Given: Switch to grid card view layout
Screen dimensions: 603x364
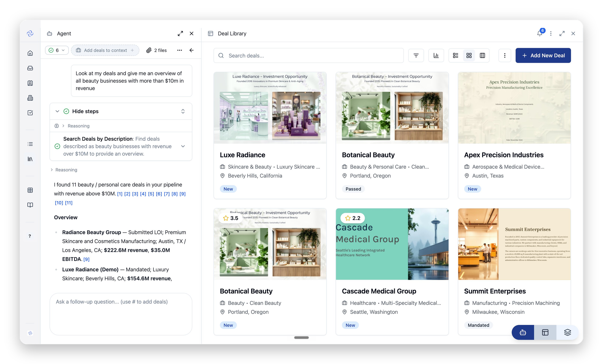Looking at the screenshot, I should tap(469, 55).
